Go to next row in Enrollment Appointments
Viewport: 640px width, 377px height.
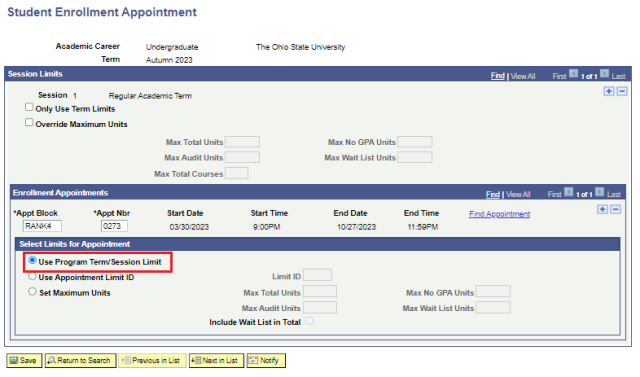tap(599, 192)
